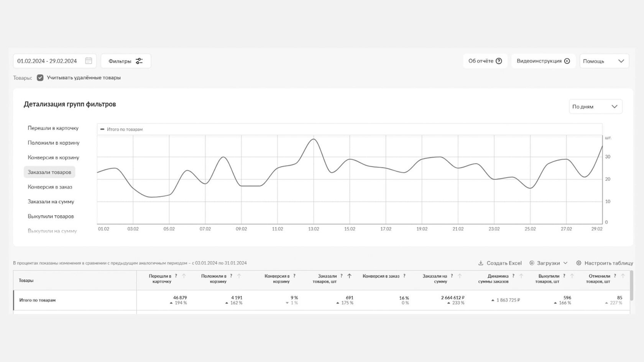This screenshot has height=362, width=644.
Task: Select Заказали на сумму chart metric
Action: [51, 201]
